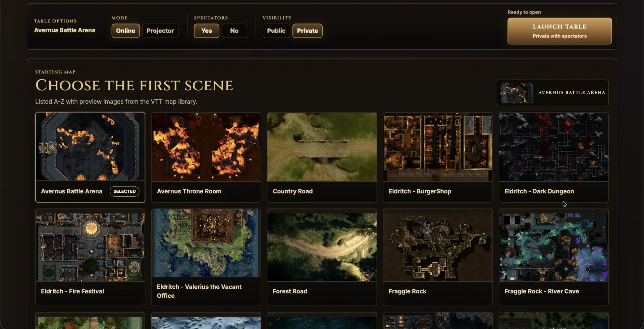The height and width of the screenshot is (329, 644).
Task: Click the 'Listed A-Z with preview images' description
Action: (116, 102)
